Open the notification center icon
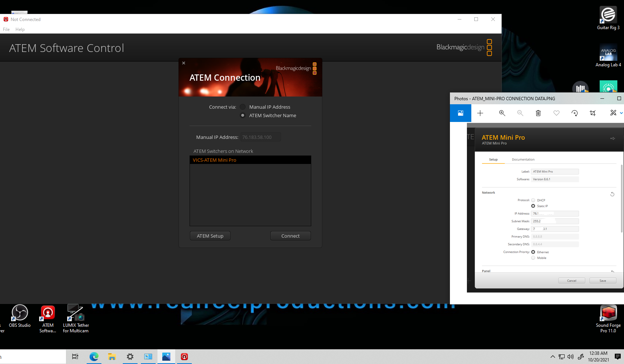Image resolution: width=624 pixels, height=364 pixels. click(x=618, y=357)
